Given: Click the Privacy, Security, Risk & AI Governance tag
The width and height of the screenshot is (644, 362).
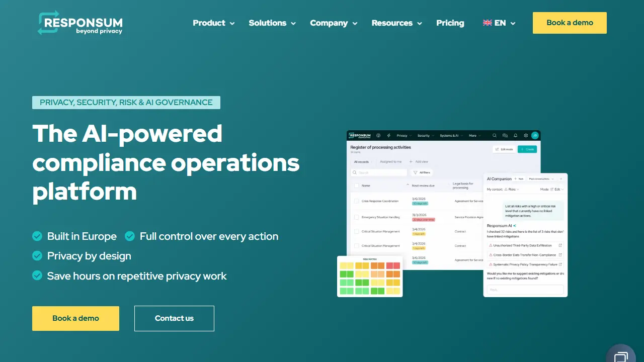Looking at the screenshot, I should point(126,103).
